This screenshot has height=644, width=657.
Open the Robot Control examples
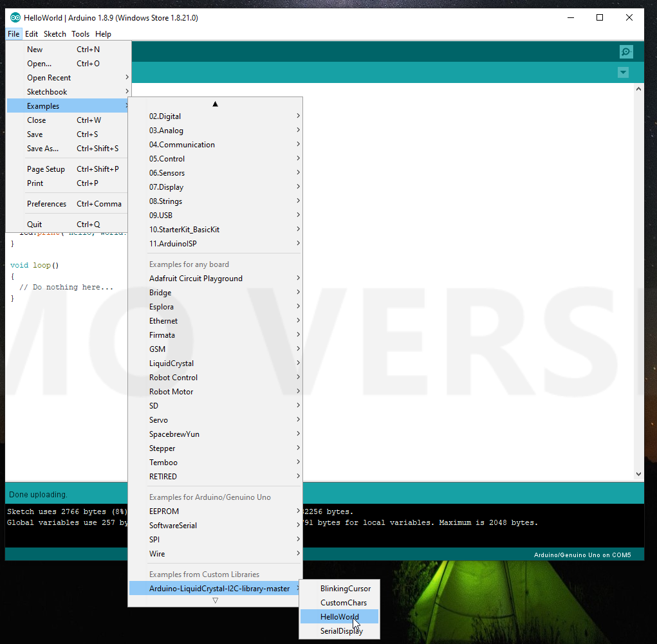pyautogui.click(x=216, y=378)
